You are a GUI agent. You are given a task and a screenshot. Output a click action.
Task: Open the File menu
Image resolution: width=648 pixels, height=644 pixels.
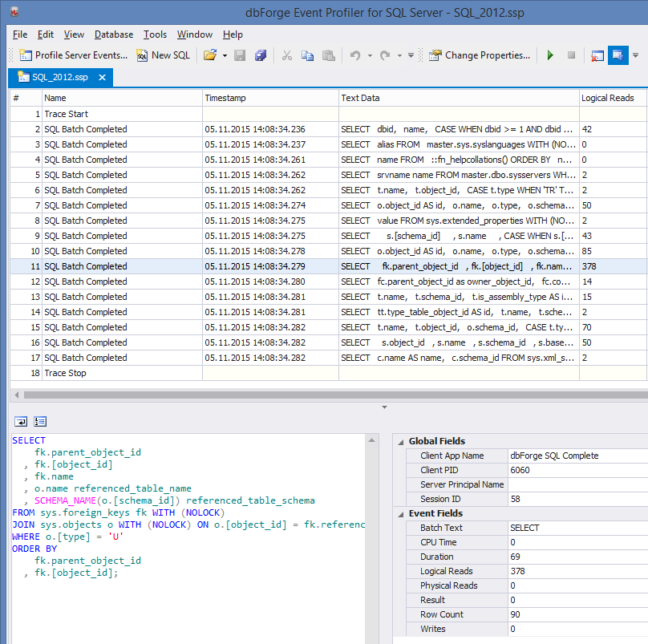click(20, 34)
